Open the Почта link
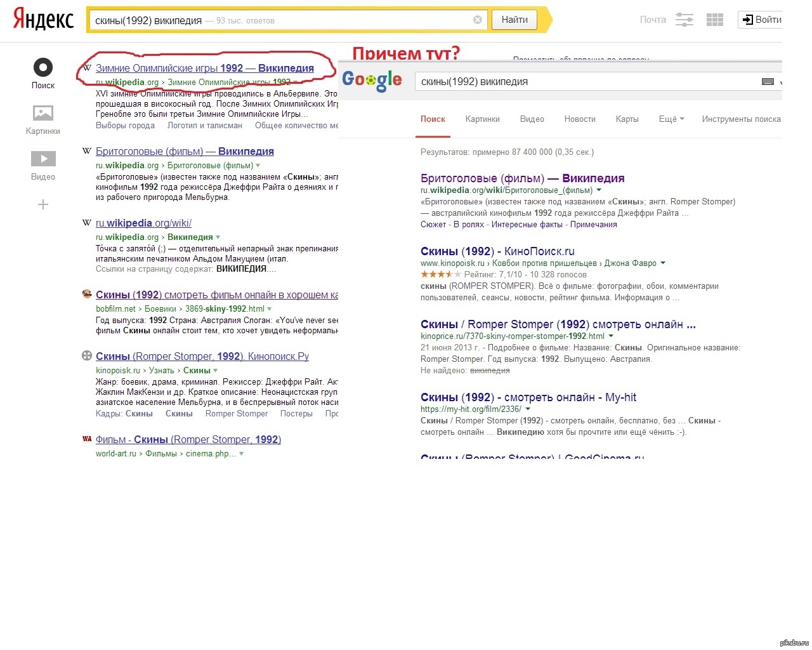 tap(653, 20)
